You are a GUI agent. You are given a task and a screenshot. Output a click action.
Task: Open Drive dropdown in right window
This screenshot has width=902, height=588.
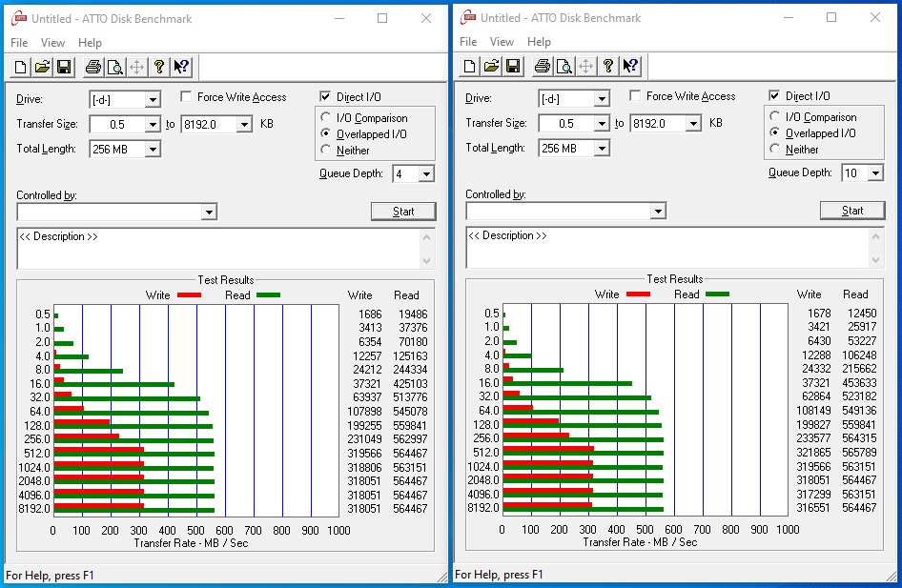click(x=602, y=98)
